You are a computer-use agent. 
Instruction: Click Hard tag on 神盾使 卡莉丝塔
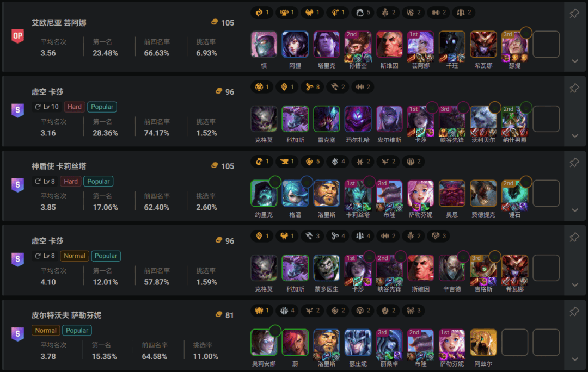click(x=71, y=182)
